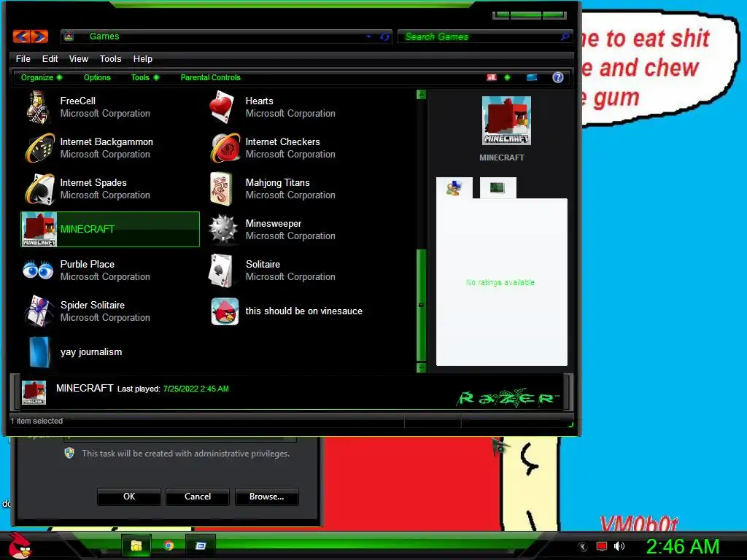Open the Chrome icon in taskbar
The width and height of the screenshot is (747, 560).
click(x=169, y=545)
